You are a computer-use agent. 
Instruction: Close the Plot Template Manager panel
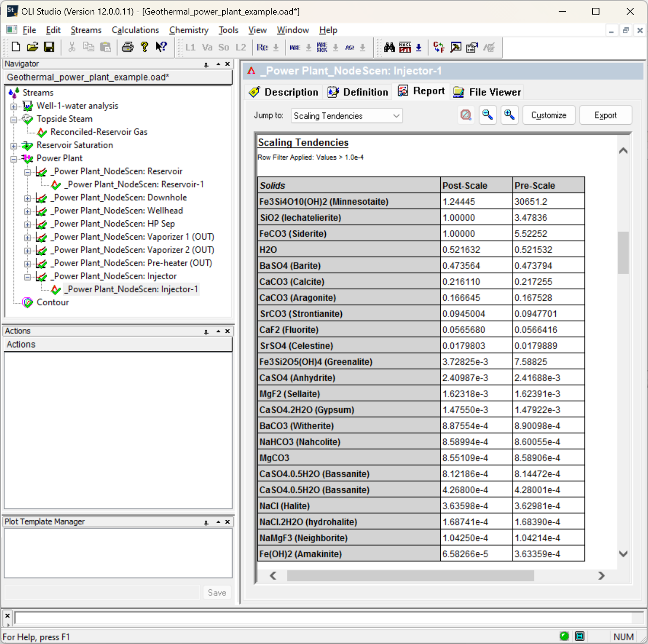[x=227, y=522]
